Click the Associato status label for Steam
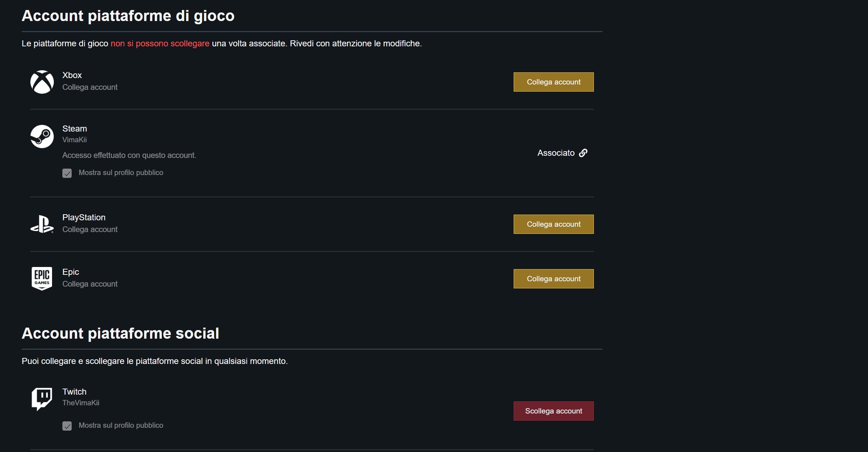Viewport: 868px width, 452px height. pyautogui.click(x=556, y=153)
